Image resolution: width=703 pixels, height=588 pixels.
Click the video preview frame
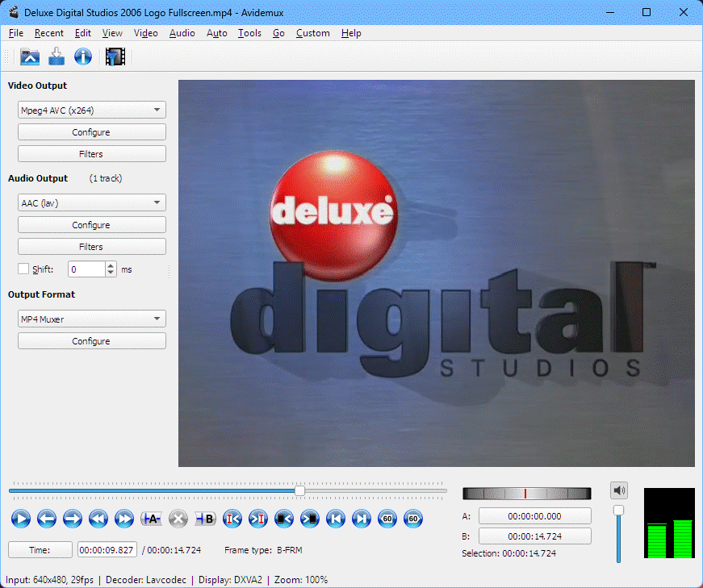click(437, 273)
